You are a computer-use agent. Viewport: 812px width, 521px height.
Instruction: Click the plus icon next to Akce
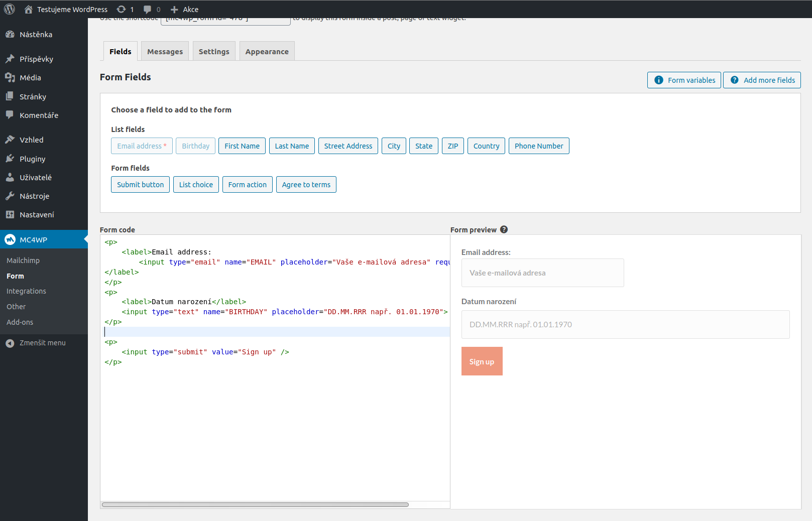point(174,9)
